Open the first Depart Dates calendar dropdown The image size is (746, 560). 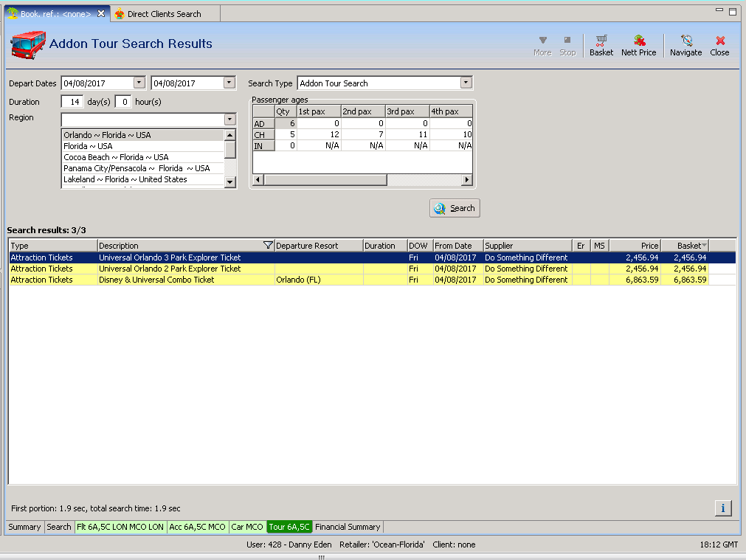(139, 83)
